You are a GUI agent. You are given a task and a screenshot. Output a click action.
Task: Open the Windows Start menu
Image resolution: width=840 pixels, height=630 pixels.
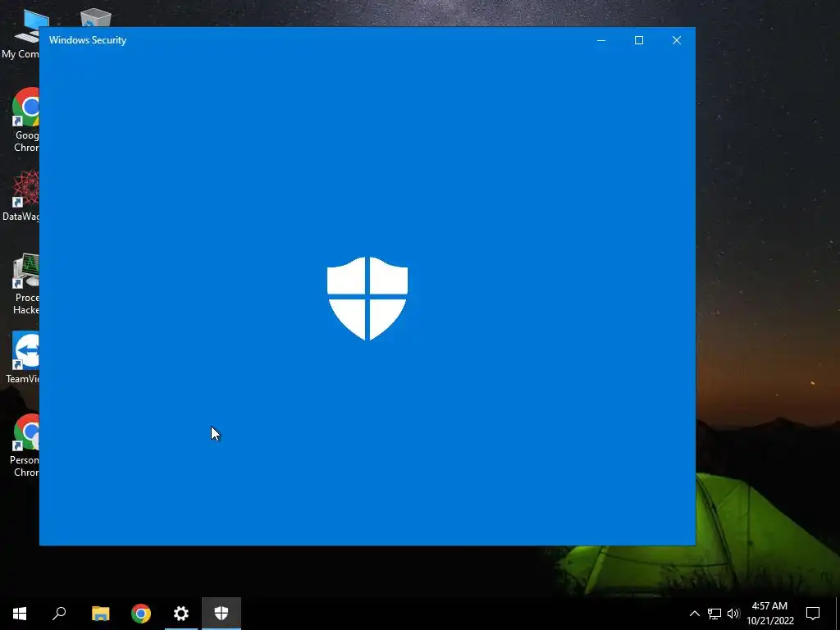pos(20,614)
